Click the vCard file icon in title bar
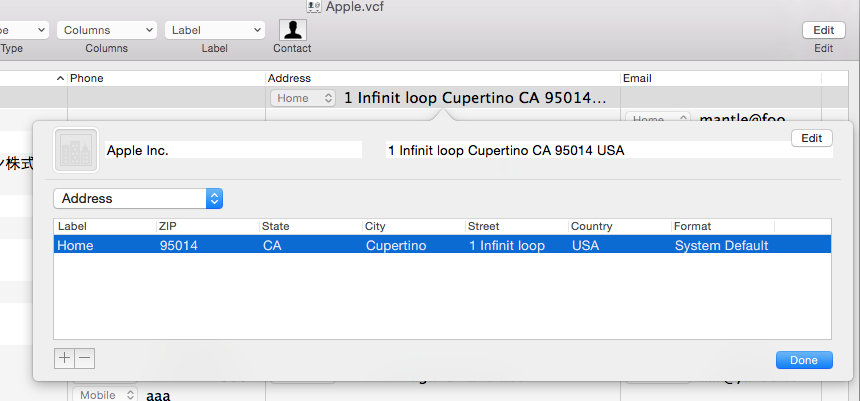This screenshot has height=401, width=860. (x=314, y=7)
